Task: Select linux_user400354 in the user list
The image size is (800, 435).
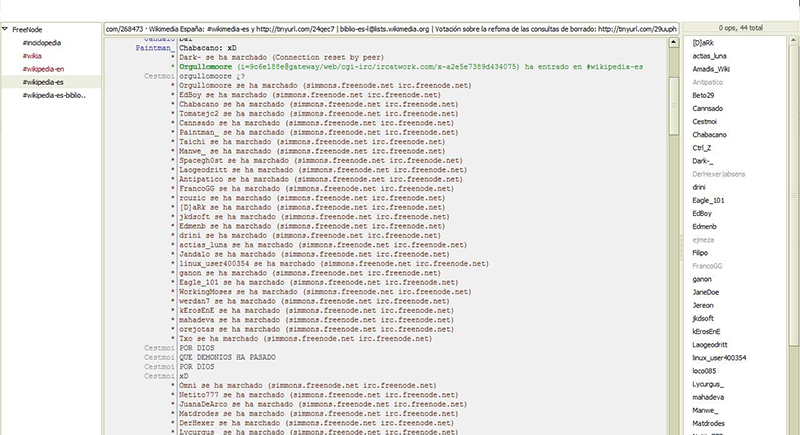Action: point(719,356)
